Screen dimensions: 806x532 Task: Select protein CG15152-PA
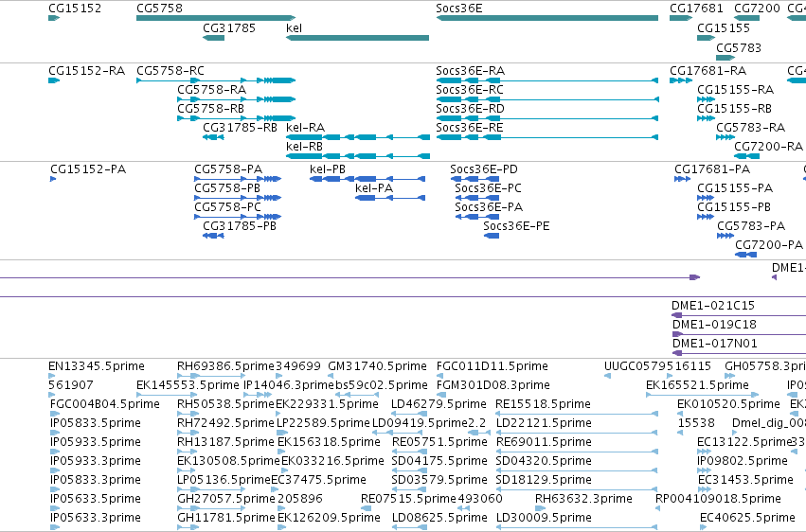pos(53,179)
